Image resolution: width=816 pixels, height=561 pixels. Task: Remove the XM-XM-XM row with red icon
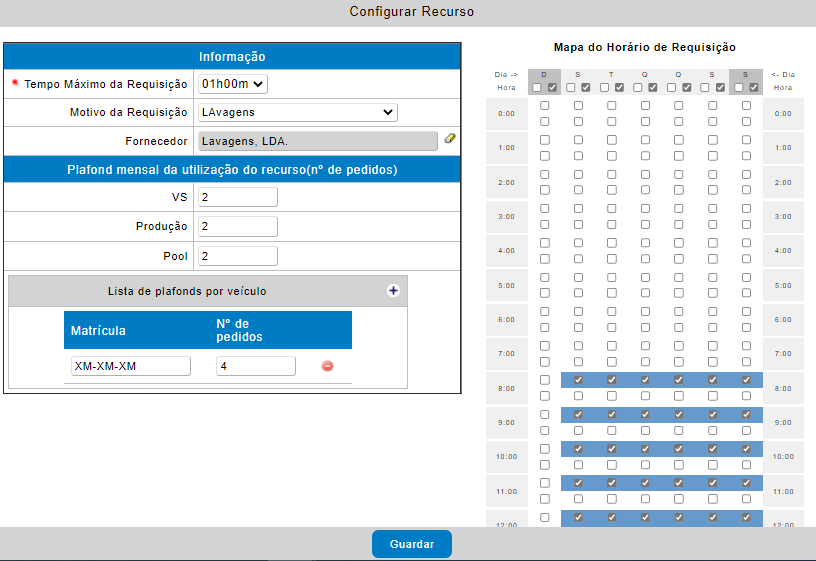[327, 366]
